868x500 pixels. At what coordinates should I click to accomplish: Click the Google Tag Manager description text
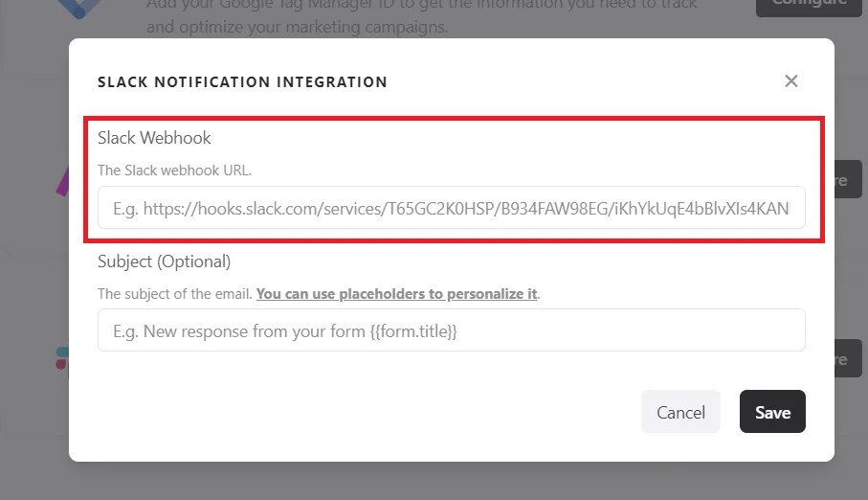coord(421,16)
